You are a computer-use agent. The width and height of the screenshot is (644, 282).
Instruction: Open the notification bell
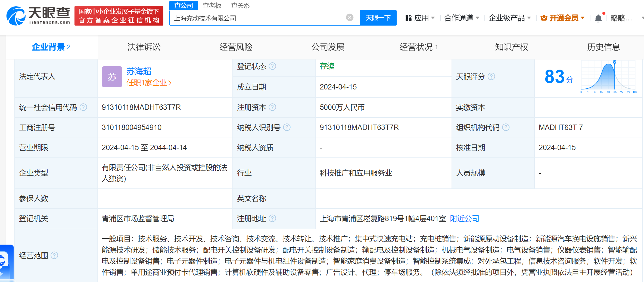pyautogui.click(x=598, y=18)
